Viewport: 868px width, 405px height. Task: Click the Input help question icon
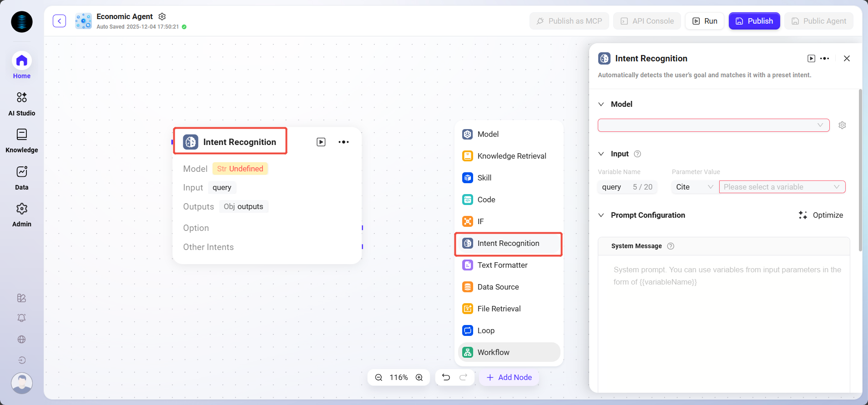[637, 154]
